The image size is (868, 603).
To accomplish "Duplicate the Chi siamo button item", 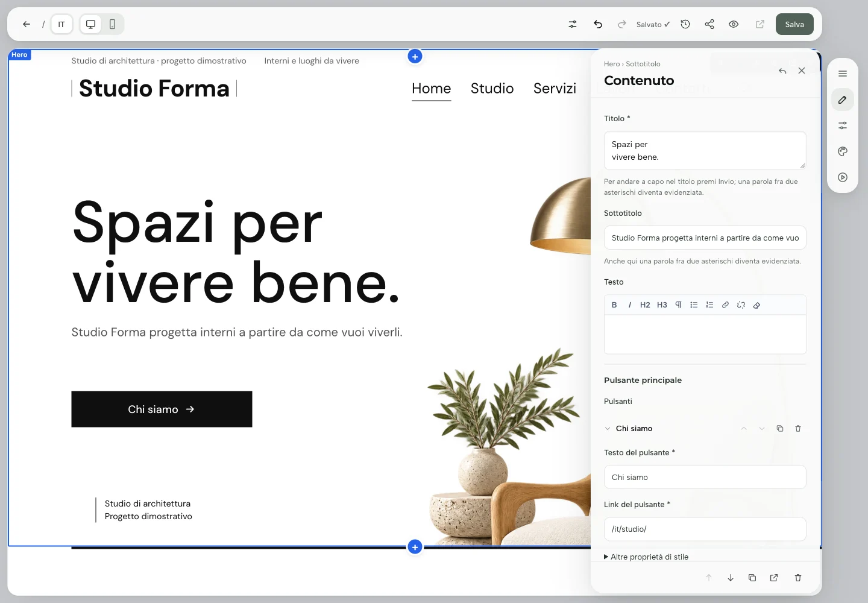I will point(780,429).
